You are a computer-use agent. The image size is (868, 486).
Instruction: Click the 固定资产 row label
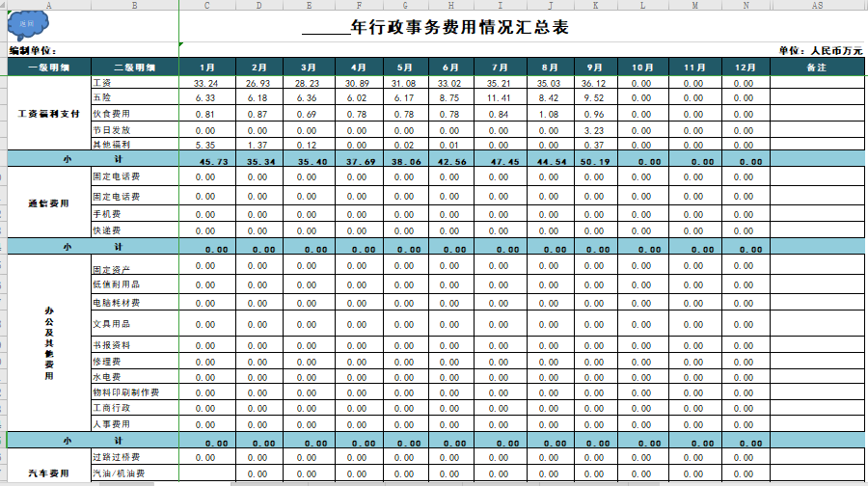(x=134, y=266)
